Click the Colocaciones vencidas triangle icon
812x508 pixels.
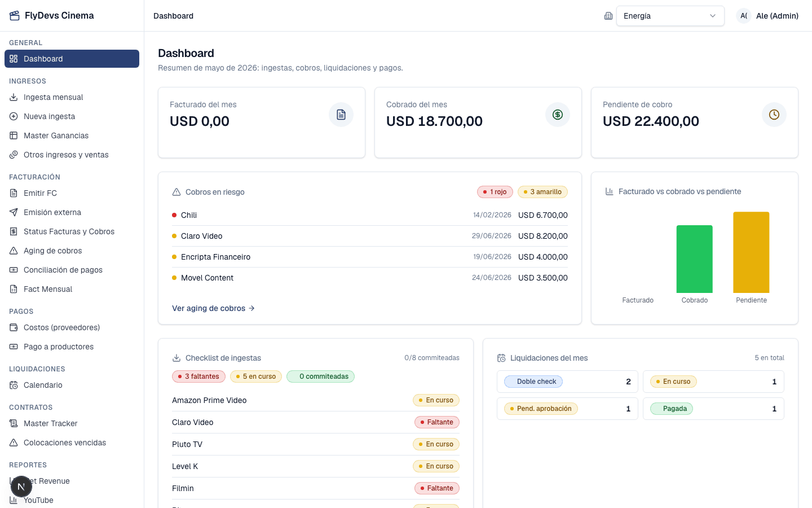point(14,443)
